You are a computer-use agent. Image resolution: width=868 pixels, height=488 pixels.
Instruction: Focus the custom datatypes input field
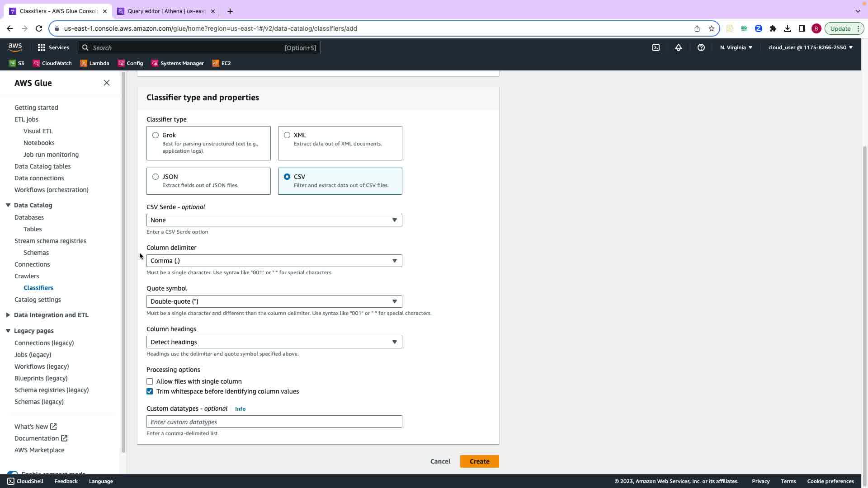[274, 422]
